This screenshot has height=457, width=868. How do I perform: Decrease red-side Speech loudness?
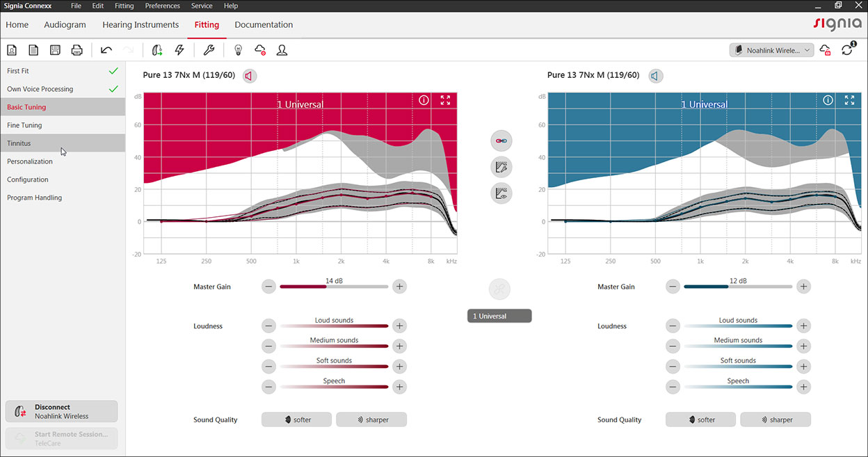click(268, 386)
